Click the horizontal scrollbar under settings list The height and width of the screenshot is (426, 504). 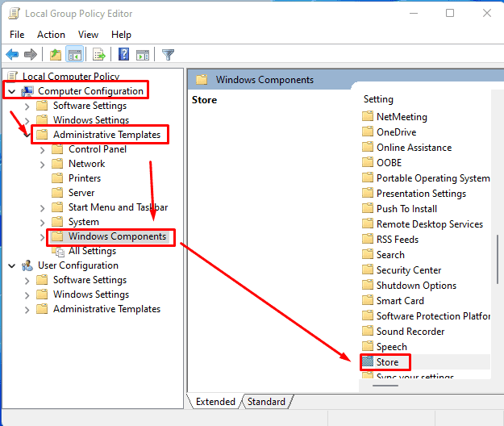tap(385, 386)
